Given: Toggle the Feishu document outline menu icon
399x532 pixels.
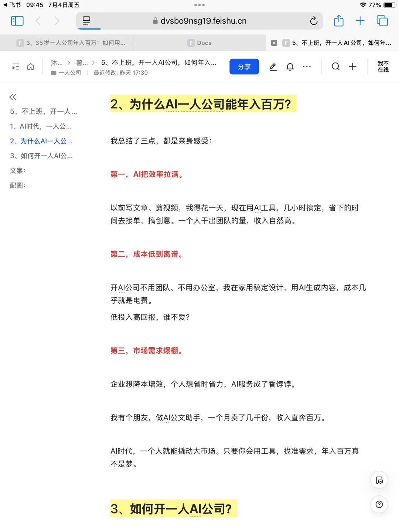Looking at the screenshot, I should (16, 66).
